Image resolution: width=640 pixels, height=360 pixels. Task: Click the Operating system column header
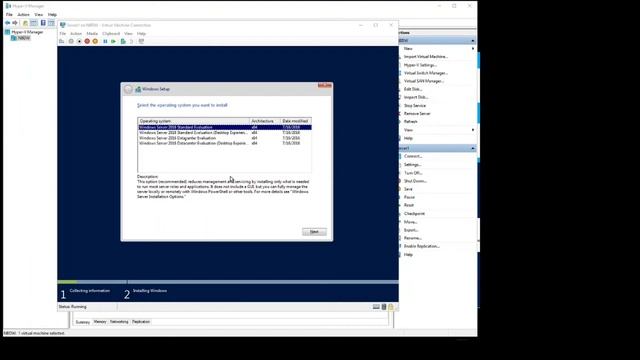point(193,121)
